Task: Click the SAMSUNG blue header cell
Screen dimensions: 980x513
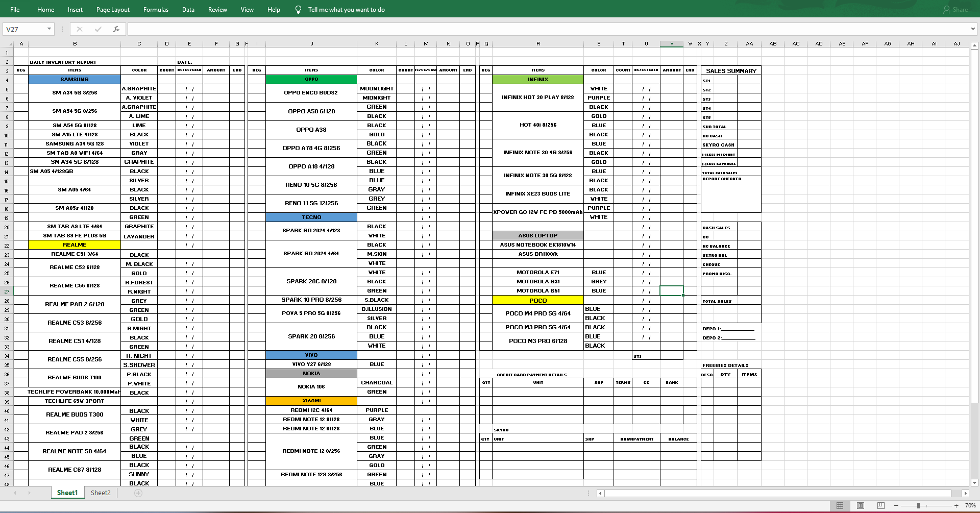Action: click(75, 80)
